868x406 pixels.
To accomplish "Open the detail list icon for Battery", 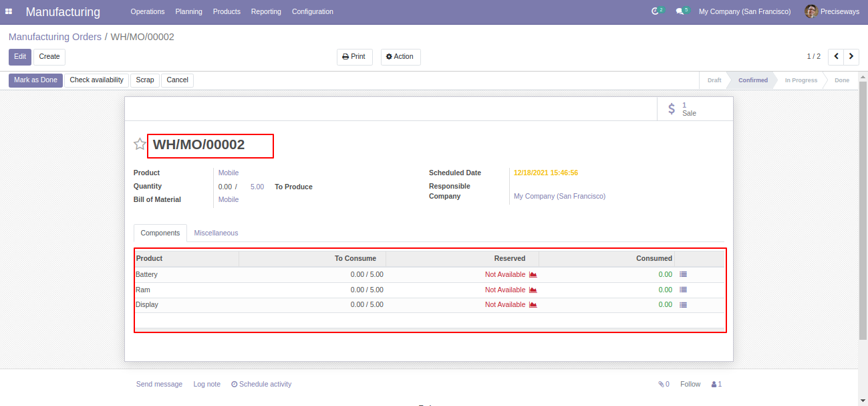I will point(683,275).
